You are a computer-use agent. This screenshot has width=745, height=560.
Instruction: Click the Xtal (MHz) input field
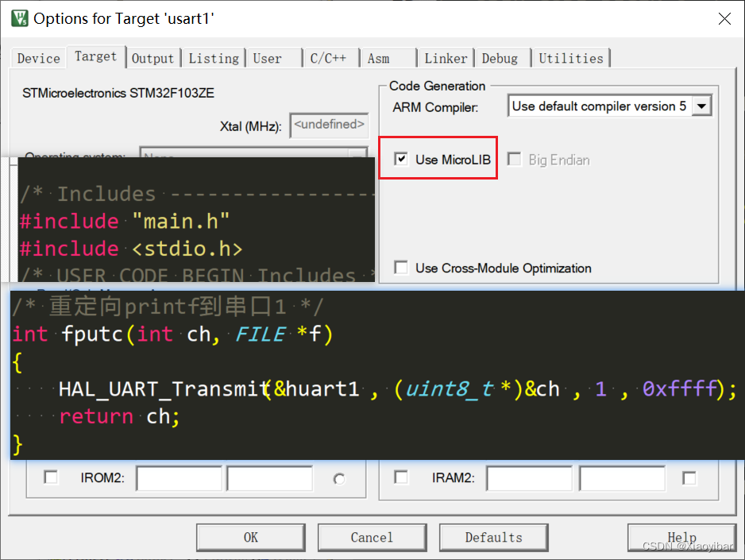(x=330, y=126)
